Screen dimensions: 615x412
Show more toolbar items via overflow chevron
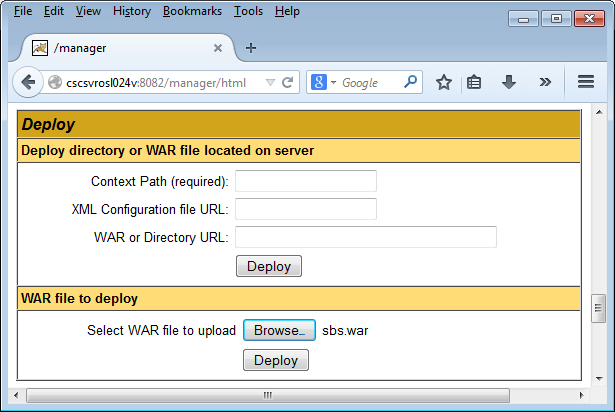coord(545,83)
